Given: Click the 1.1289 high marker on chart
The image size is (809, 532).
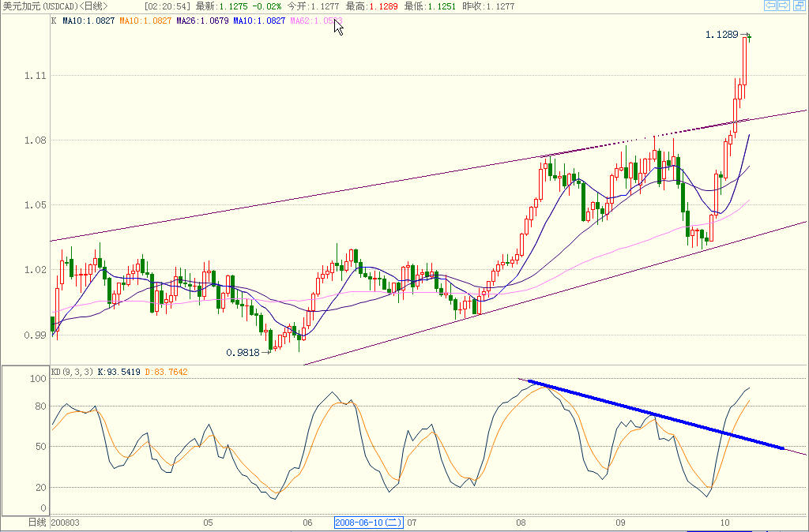Looking at the screenshot, I should (x=721, y=35).
